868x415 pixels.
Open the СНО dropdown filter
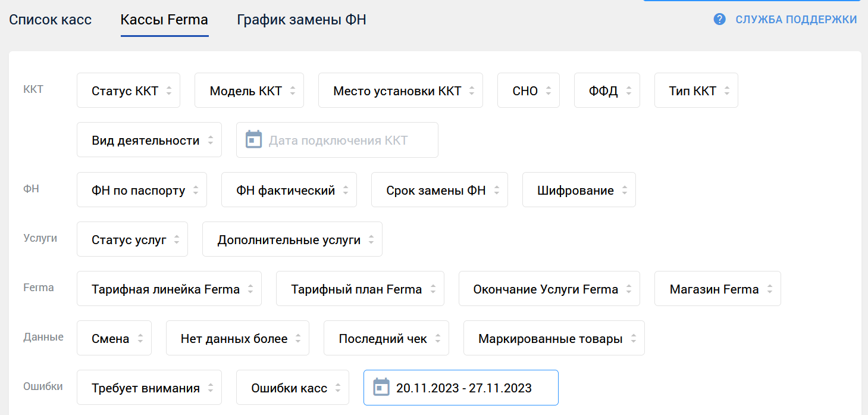528,91
